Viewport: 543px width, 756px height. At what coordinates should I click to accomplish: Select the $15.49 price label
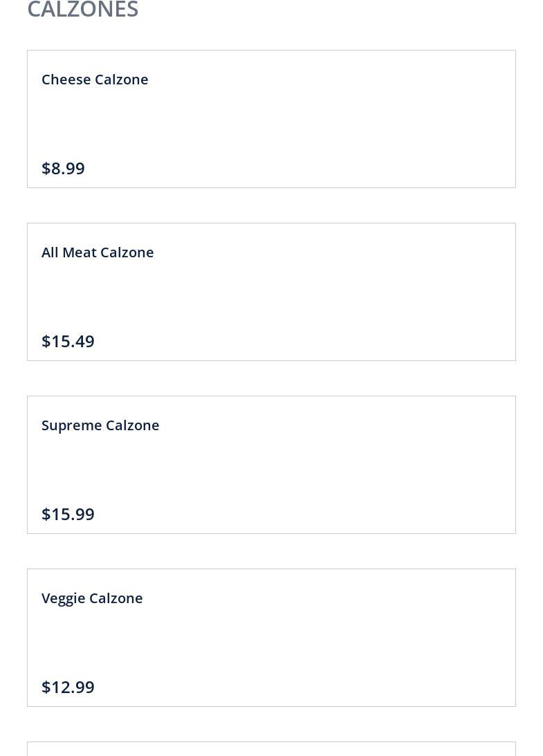(68, 341)
